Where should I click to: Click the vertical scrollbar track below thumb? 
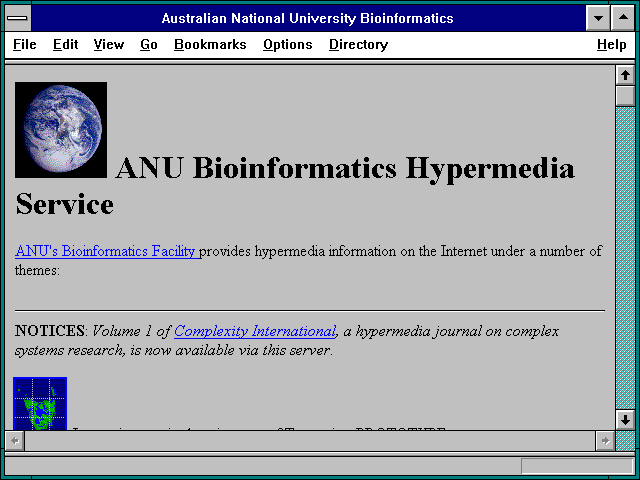625,258
